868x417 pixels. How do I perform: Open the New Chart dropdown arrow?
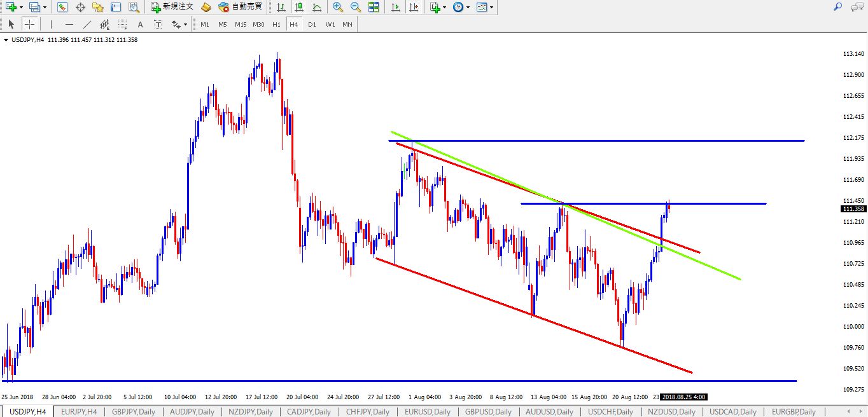[21, 7]
